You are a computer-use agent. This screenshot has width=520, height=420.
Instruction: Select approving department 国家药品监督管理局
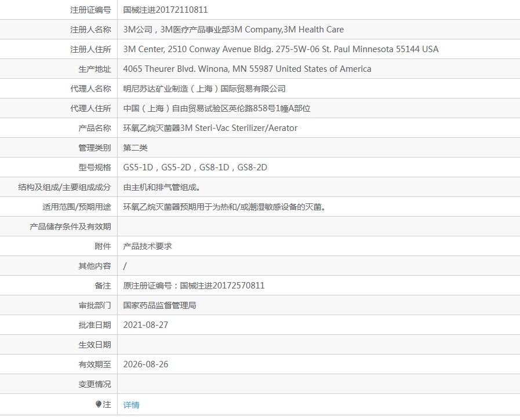tap(159, 305)
